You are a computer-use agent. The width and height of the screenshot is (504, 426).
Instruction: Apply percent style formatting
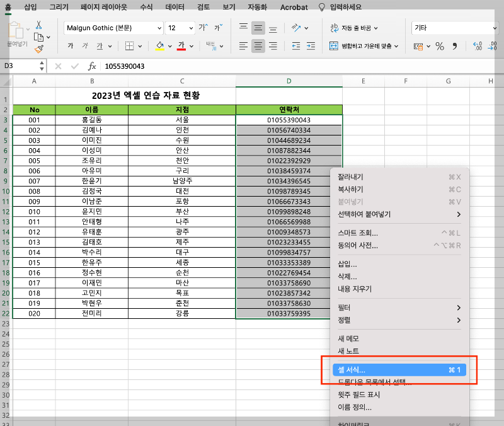coord(439,45)
